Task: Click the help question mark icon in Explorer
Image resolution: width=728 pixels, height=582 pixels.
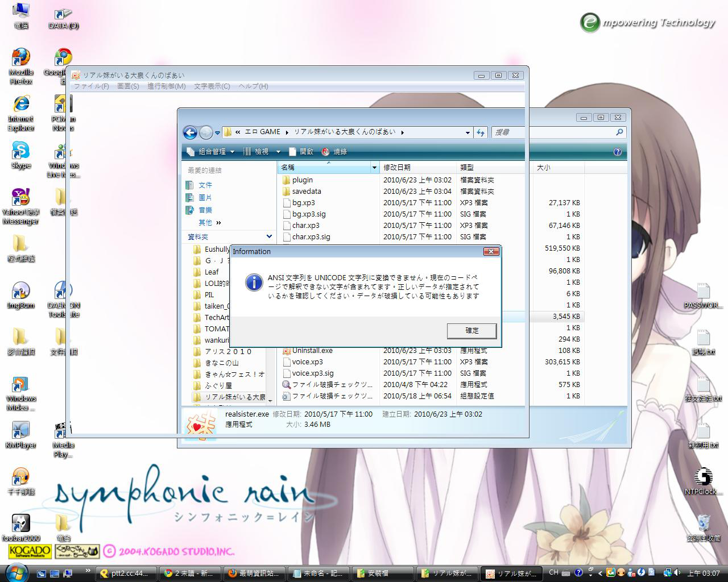Action: [x=617, y=152]
